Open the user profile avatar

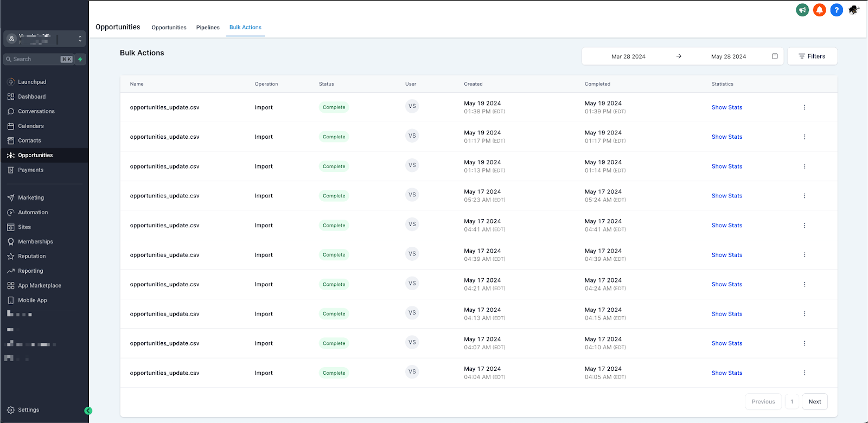click(854, 10)
